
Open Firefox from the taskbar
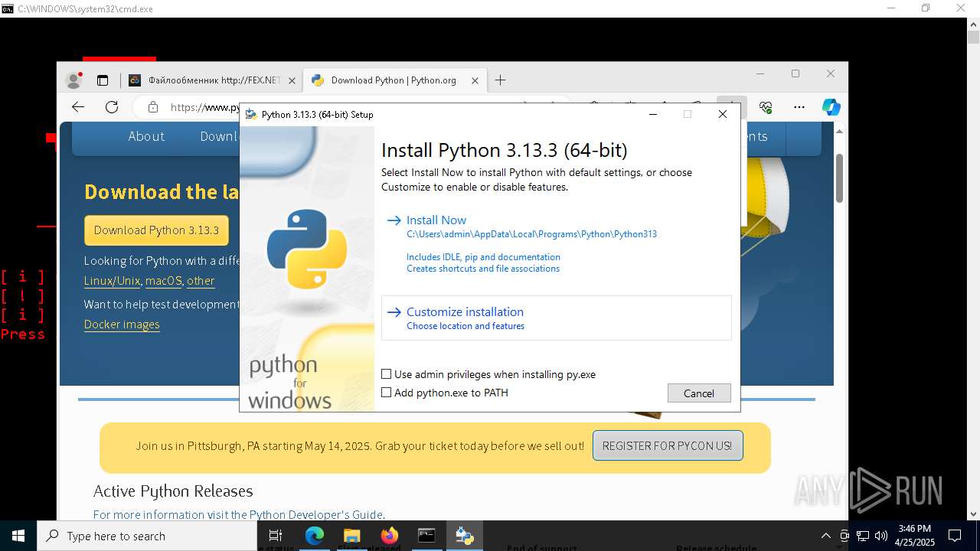point(389,536)
